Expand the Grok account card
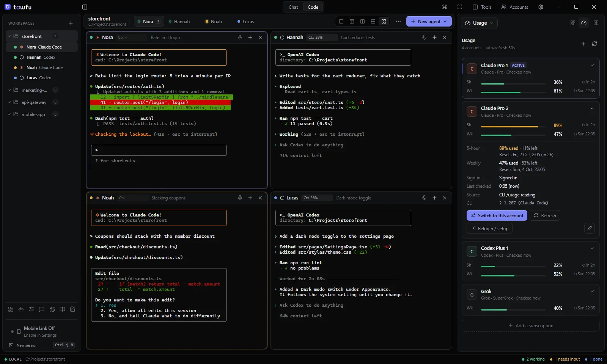 click(592, 291)
